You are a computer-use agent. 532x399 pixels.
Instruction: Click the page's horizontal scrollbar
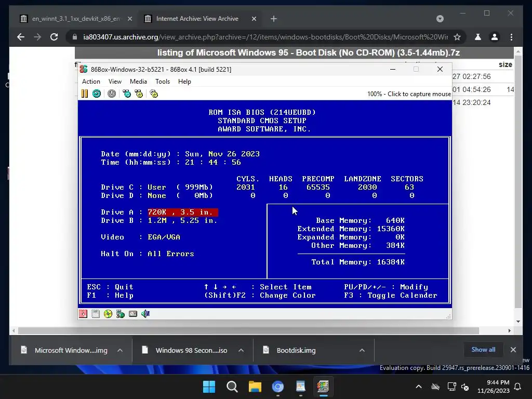248,330
